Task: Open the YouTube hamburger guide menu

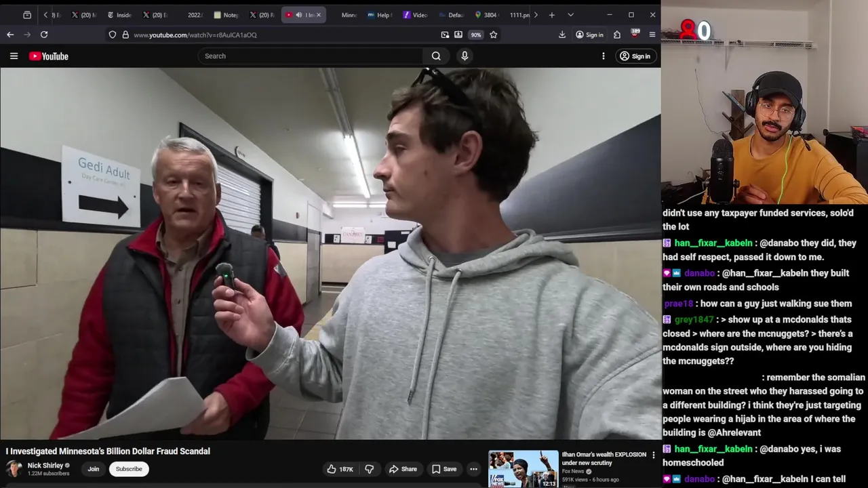Action: pos(14,56)
